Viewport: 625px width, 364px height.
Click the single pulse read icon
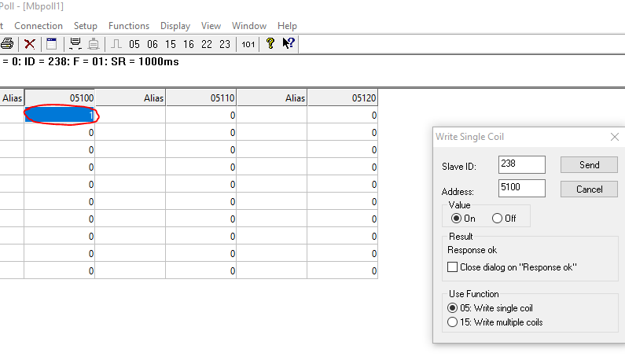tap(116, 43)
